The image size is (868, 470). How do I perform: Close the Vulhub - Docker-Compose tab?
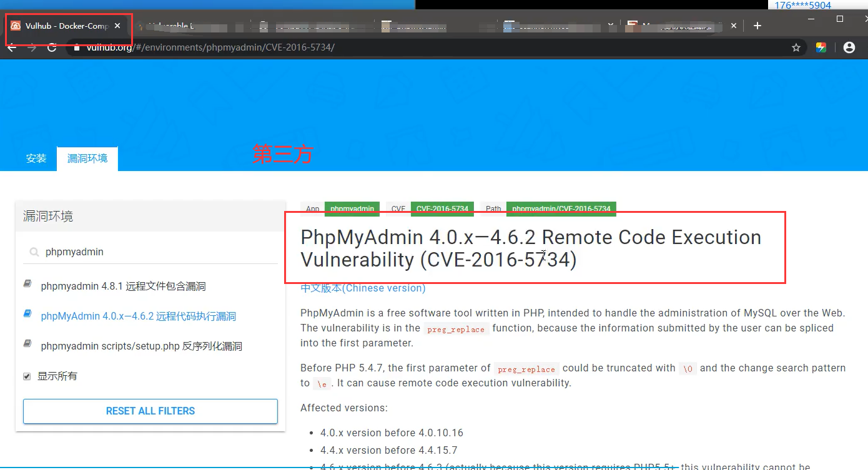117,26
